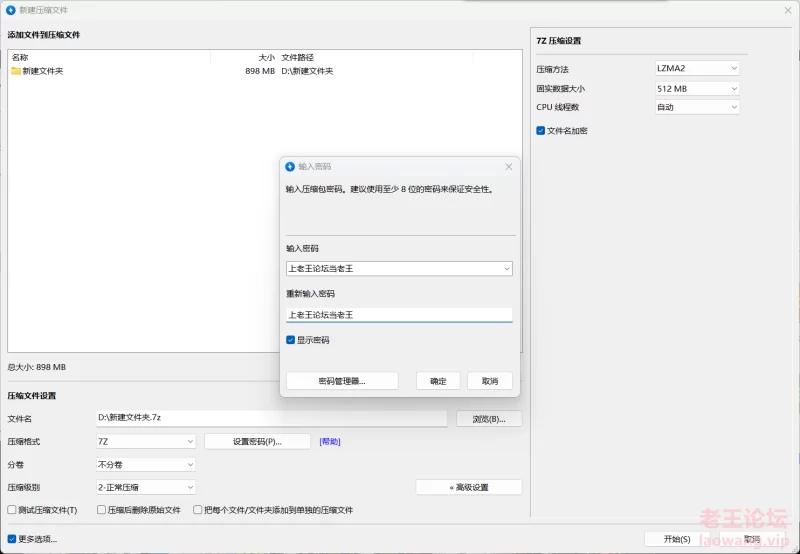
Task: Click the app icon in the 新建压缩文件 title bar
Action: pyautogui.click(x=10, y=10)
